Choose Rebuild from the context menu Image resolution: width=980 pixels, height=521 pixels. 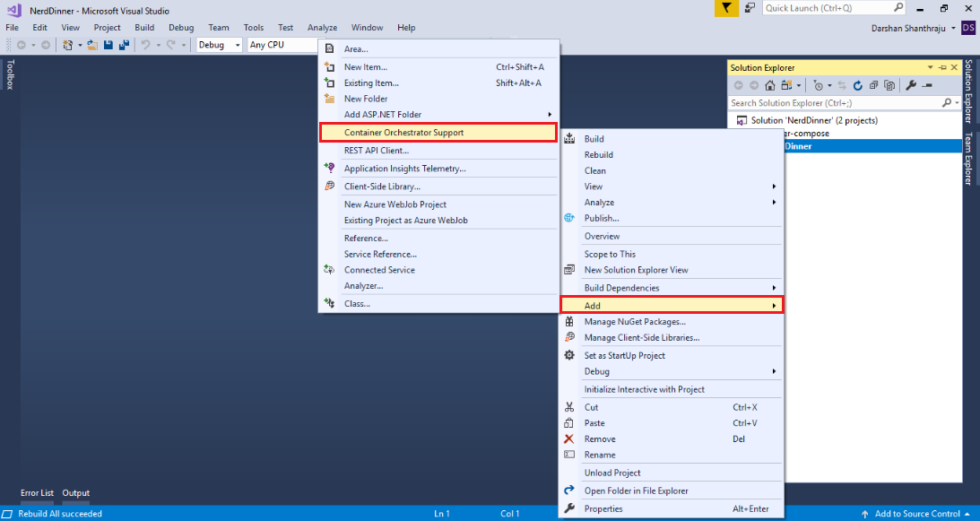coord(671,154)
